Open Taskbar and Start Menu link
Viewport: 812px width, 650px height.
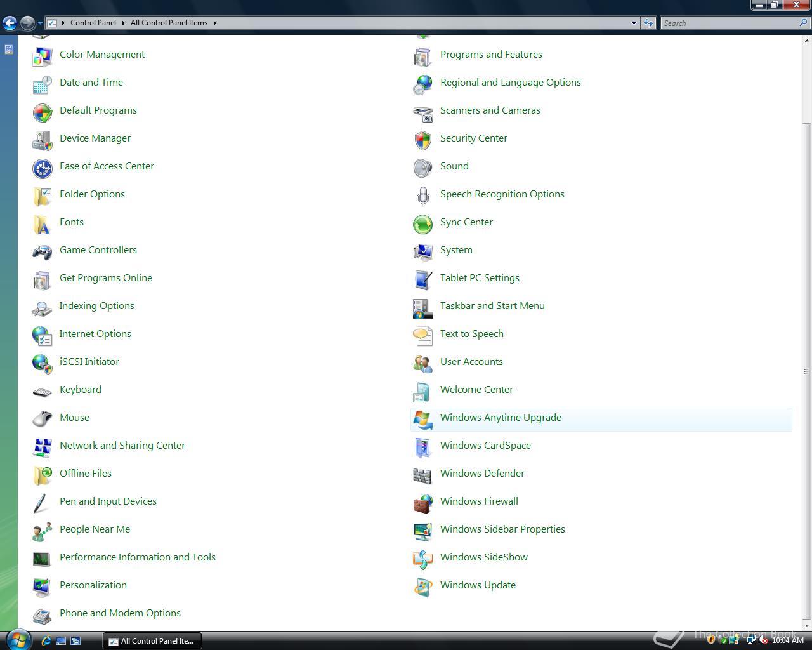492,306
